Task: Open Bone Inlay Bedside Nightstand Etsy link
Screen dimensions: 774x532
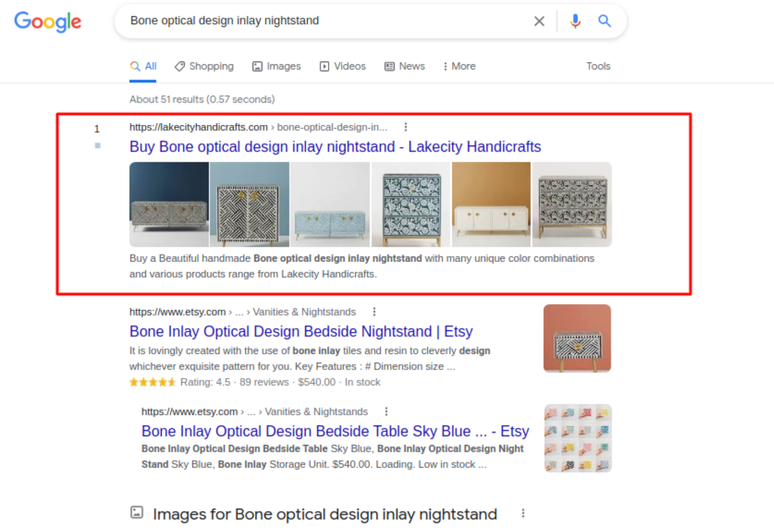Action: [x=301, y=331]
